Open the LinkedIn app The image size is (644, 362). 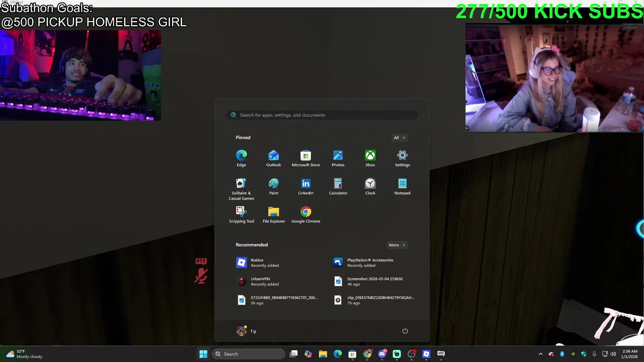(306, 187)
